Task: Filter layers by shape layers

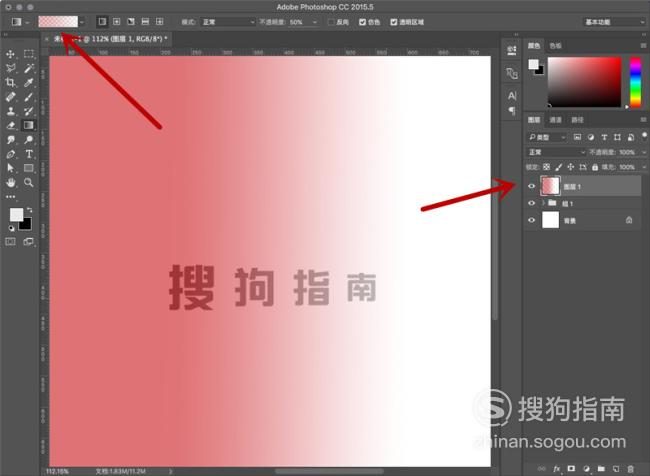Action: coord(617,137)
